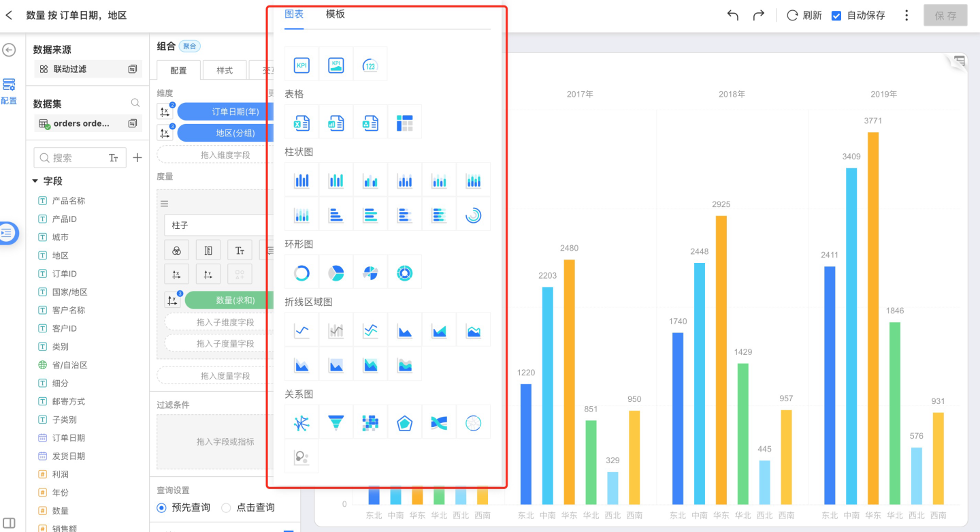Choose the 点击查询 radio option
980x532 pixels.
point(227,507)
